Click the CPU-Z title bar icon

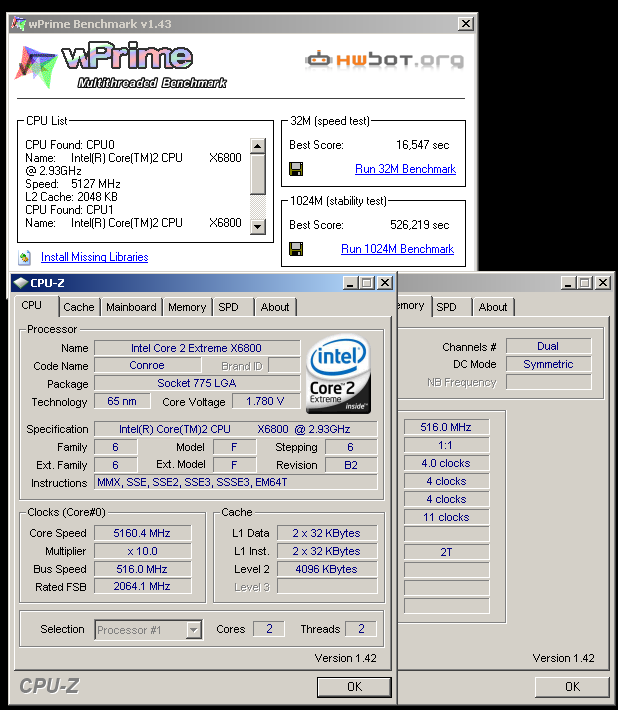coord(21,283)
